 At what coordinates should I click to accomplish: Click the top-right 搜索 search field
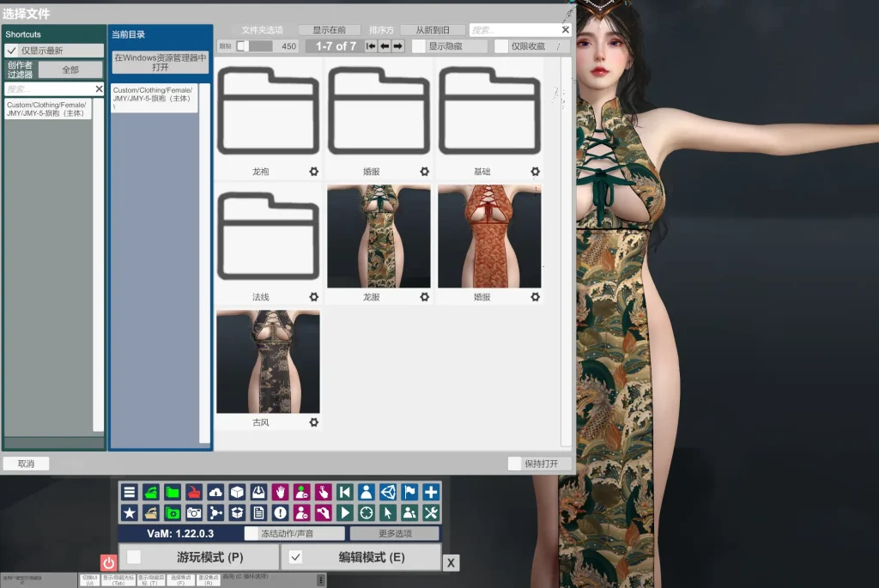515,30
